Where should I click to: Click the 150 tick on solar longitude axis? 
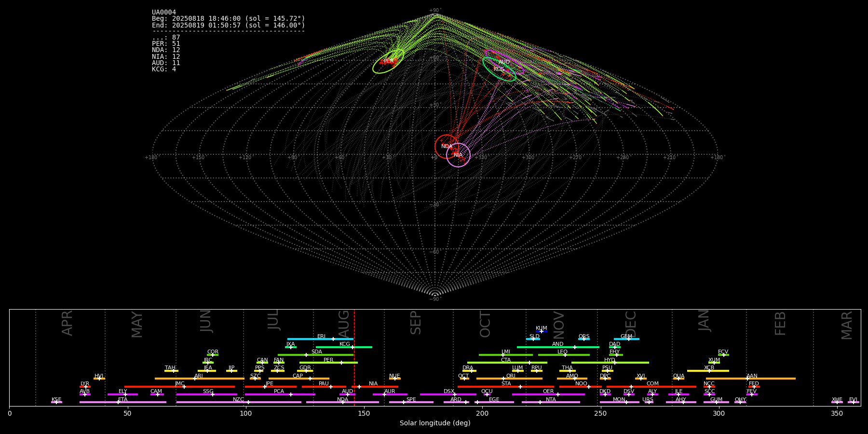[x=364, y=413]
